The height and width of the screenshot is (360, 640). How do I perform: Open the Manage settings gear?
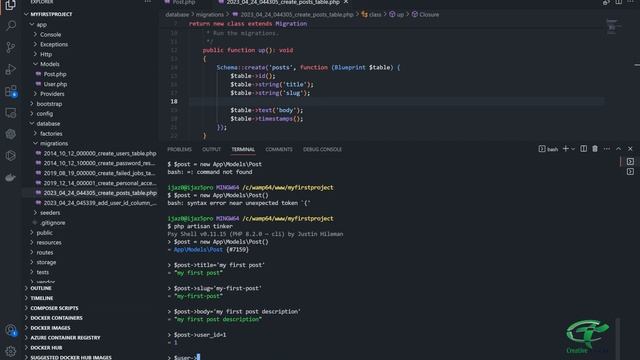(11, 351)
